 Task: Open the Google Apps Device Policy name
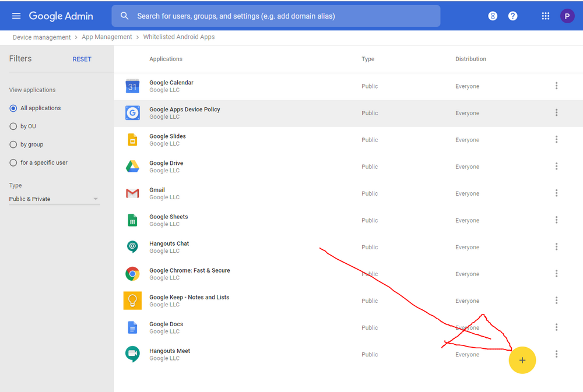(185, 110)
